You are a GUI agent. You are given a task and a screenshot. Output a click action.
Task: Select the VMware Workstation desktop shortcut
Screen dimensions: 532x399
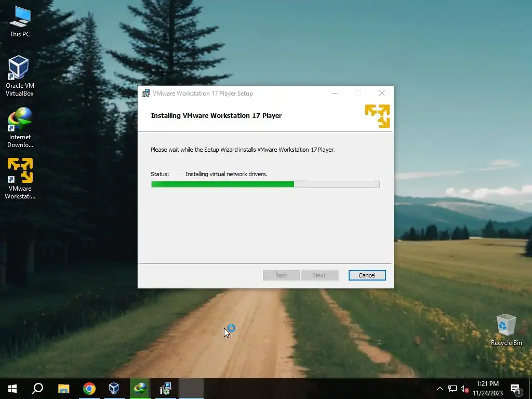(20, 179)
